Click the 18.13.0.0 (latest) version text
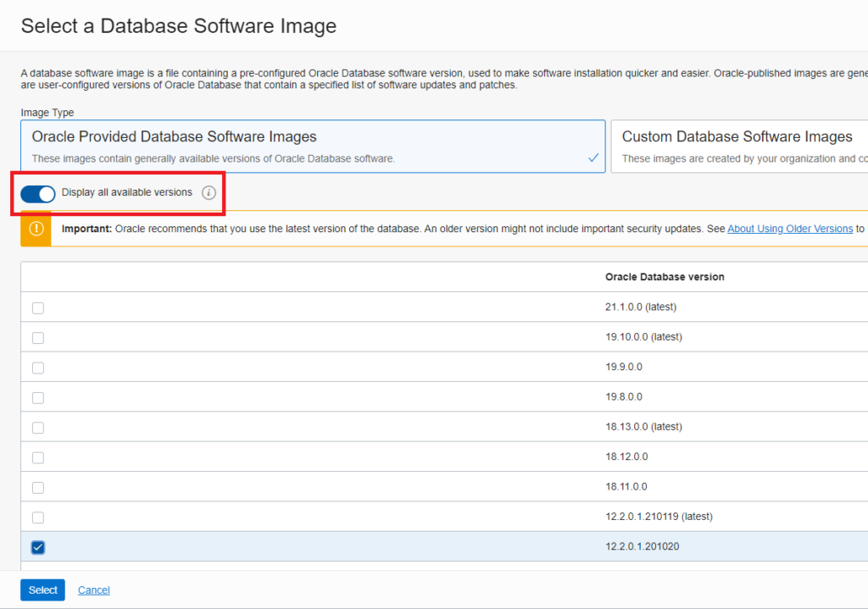Viewport: 868px width, 609px height. (643, 426)
